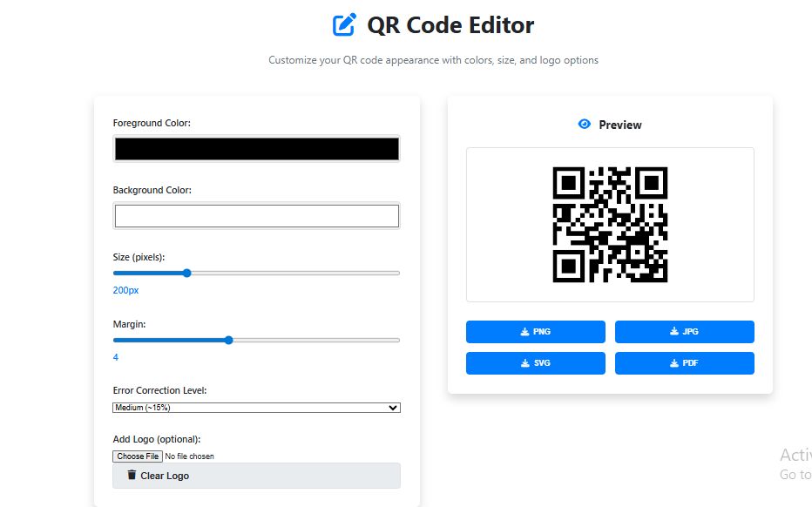
Task: Click the No file chosen text
Action: click(x=189, y=456)
